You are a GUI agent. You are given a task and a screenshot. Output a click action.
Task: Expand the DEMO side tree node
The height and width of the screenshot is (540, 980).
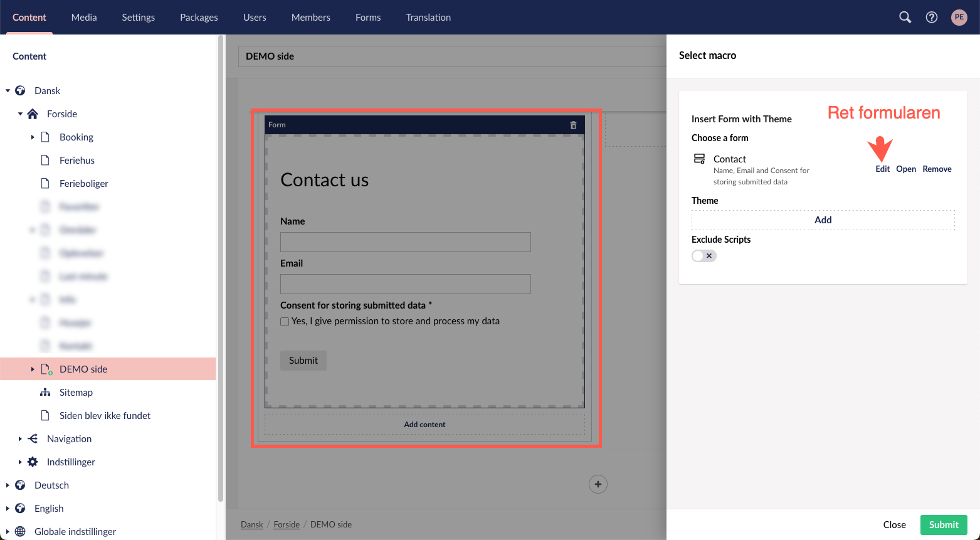click(33, 369)
